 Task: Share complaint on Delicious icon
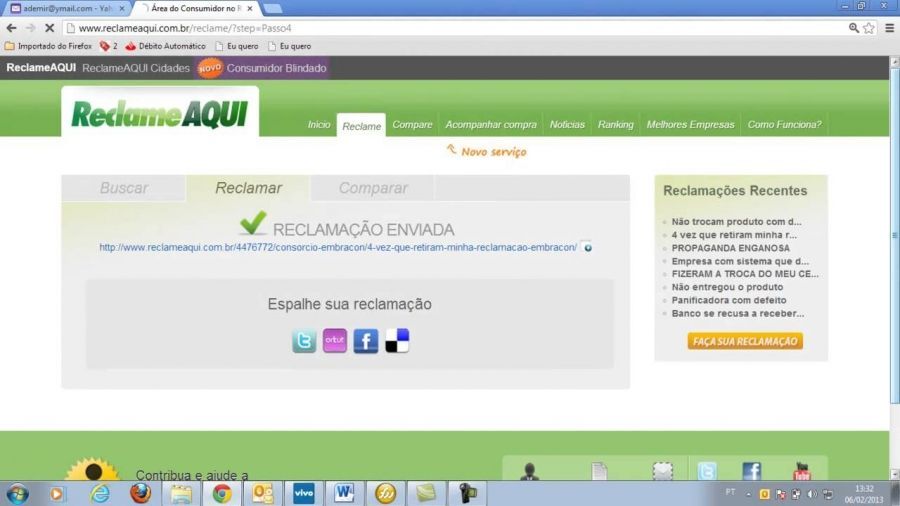coord(397,341)
